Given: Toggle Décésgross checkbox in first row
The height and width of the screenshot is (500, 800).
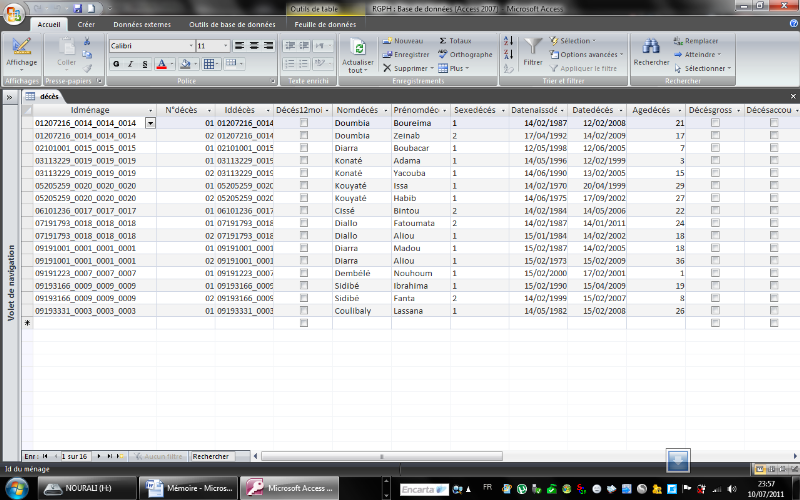Looking at the screenshot, I should 715,123.
